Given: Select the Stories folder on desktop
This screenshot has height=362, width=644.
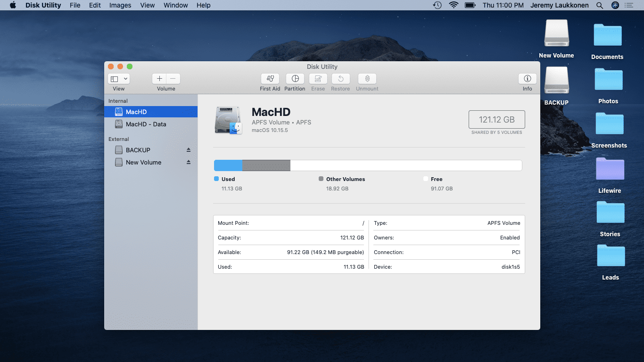Looking at the screenshot, I should (x=611, y=213).
